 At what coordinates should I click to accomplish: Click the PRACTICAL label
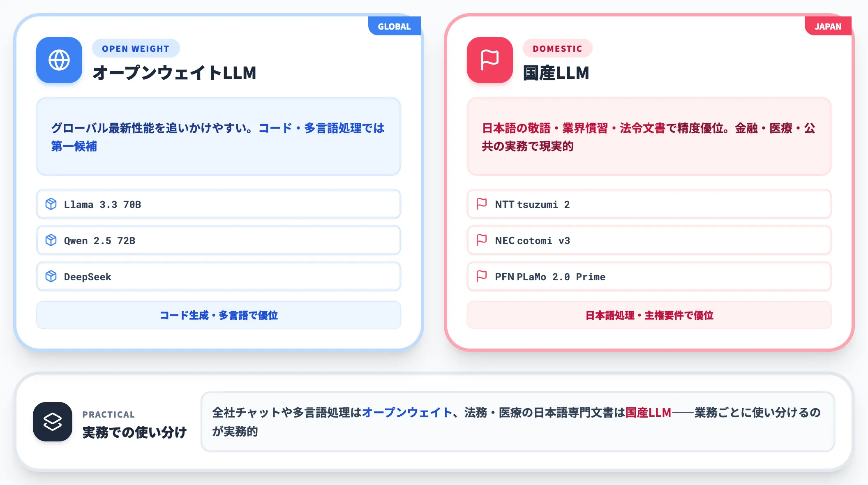pos(108,414)
